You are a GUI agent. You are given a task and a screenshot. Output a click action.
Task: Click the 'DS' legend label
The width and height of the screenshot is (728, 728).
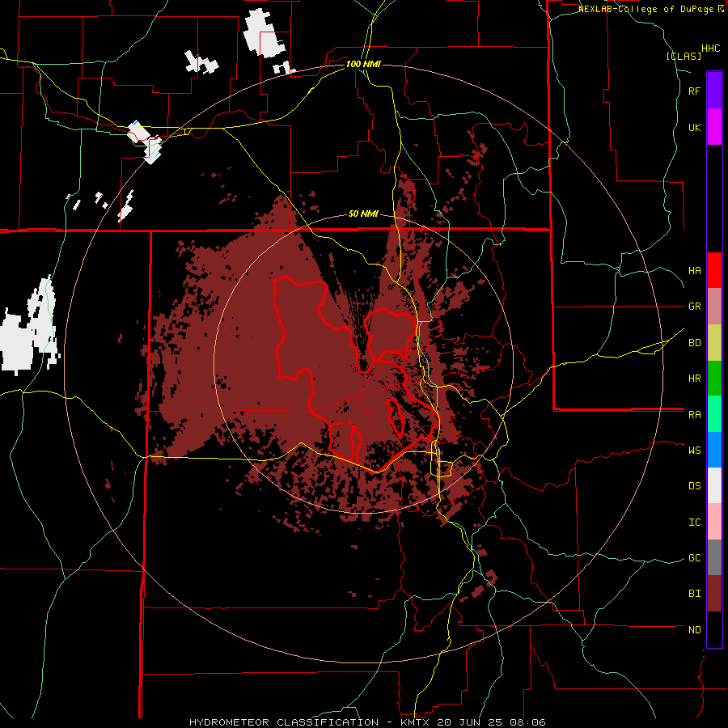click(694, 485)
